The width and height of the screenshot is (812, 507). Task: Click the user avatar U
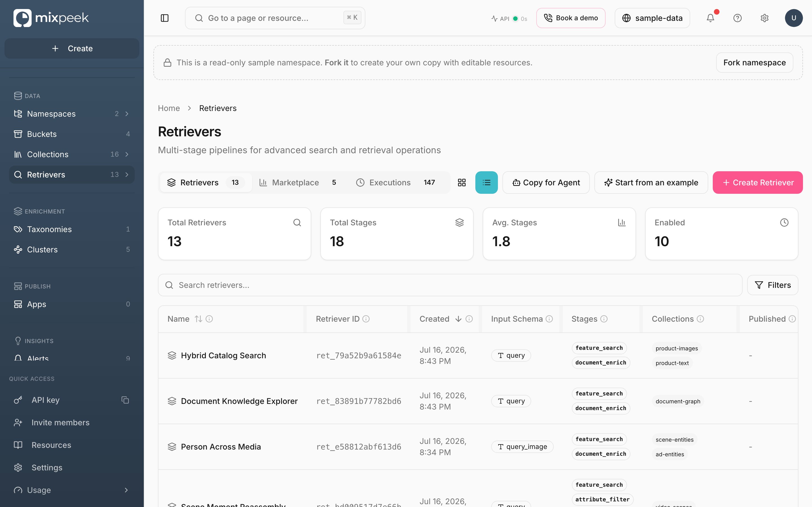coord(794,18)
